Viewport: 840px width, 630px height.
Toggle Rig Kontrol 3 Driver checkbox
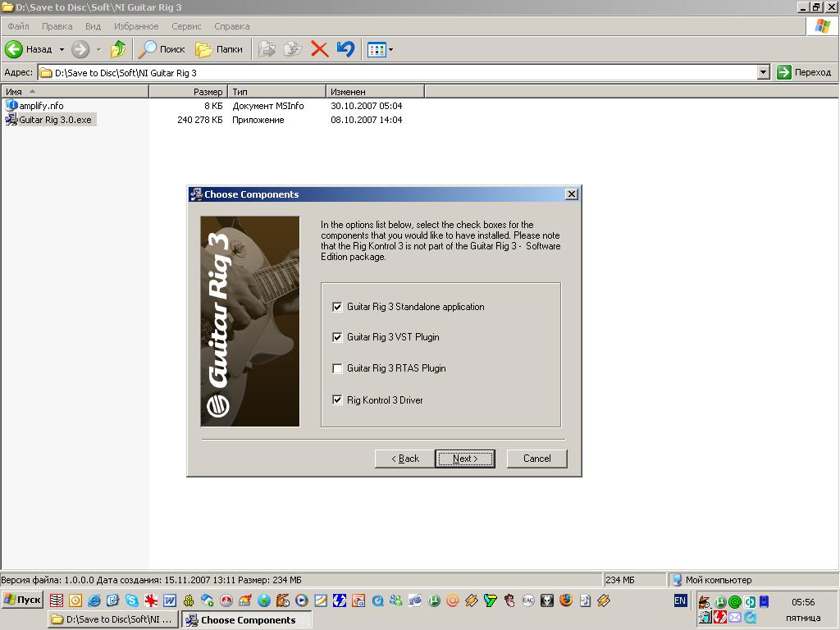click(337, 400)
